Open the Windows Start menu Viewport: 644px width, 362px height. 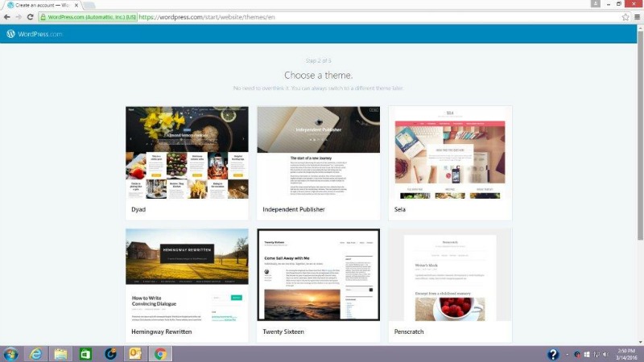point(10,354)
